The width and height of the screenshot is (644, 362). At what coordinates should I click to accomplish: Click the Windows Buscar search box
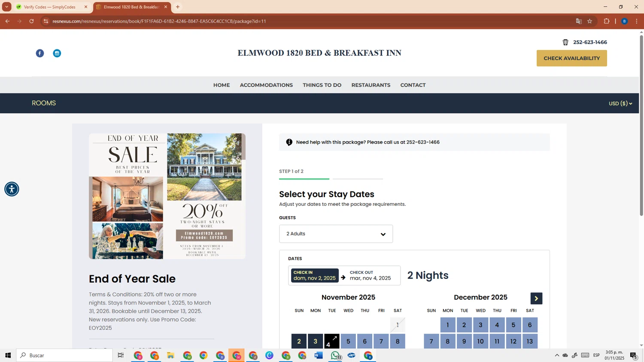[64, 355]
